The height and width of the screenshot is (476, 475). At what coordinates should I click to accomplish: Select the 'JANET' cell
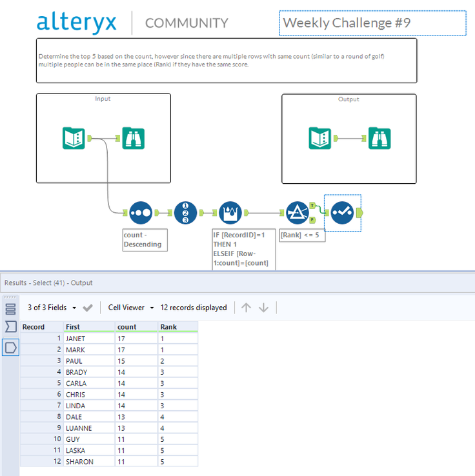click(89, 339)
